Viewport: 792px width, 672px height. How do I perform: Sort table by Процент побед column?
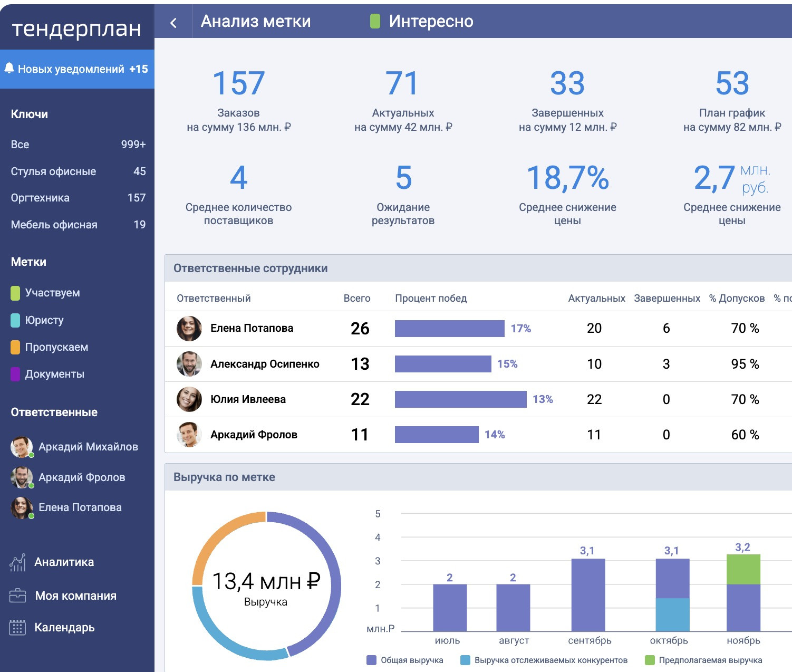pos(431,298)
